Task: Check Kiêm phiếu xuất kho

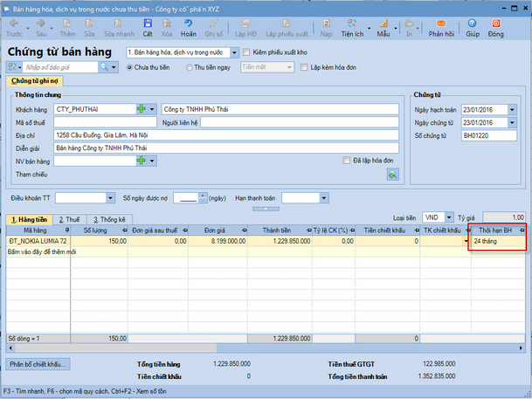Action: pos(246,52)
